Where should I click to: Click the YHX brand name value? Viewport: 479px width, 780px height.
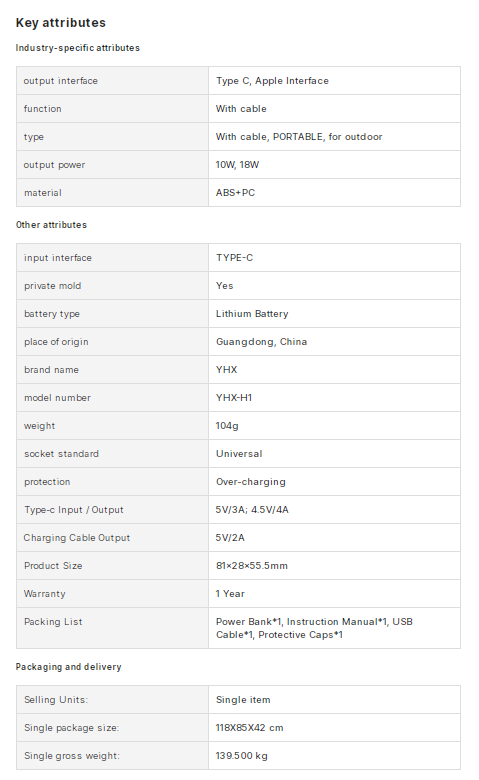227,370
